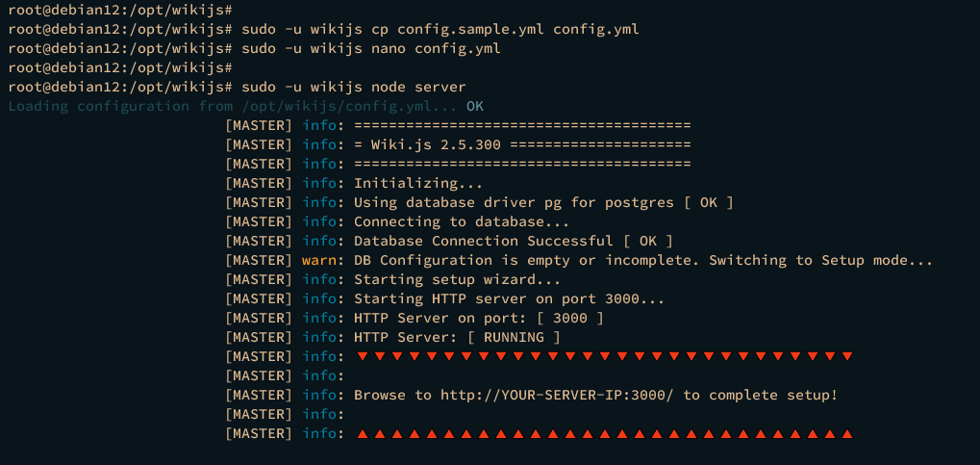Click the 'RUNNING' status text
Viewport: 980px width, 465px height.
point(514,338)
